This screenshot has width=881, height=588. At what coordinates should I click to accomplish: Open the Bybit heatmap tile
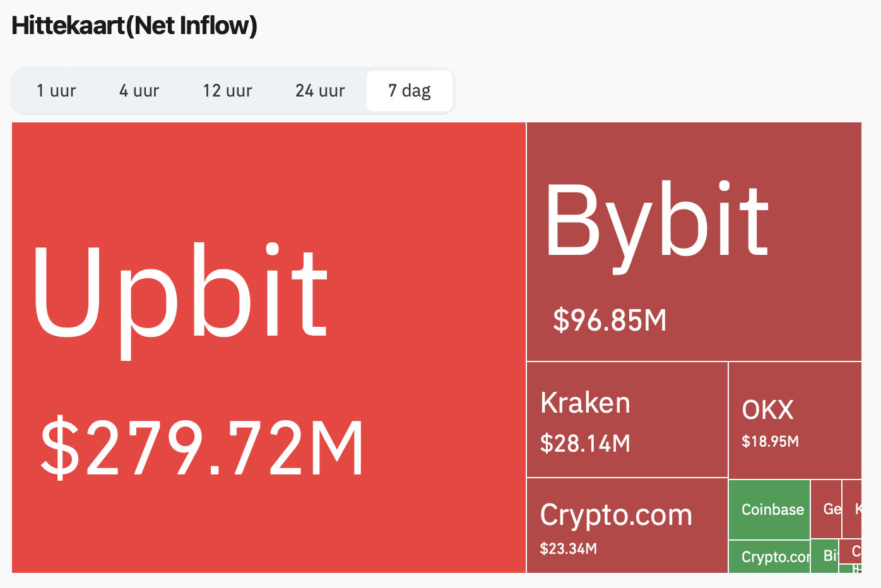tap(694, 242)
